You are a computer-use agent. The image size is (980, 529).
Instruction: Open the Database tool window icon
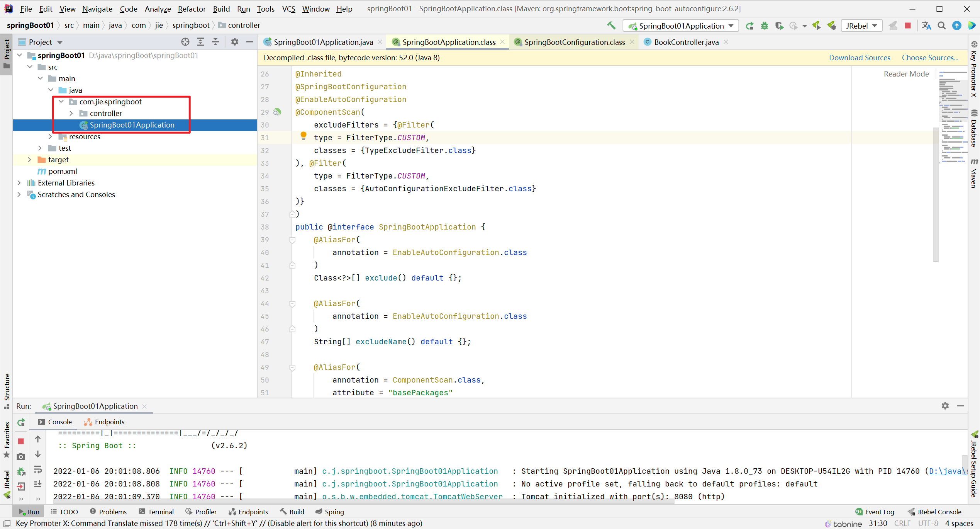974,113
